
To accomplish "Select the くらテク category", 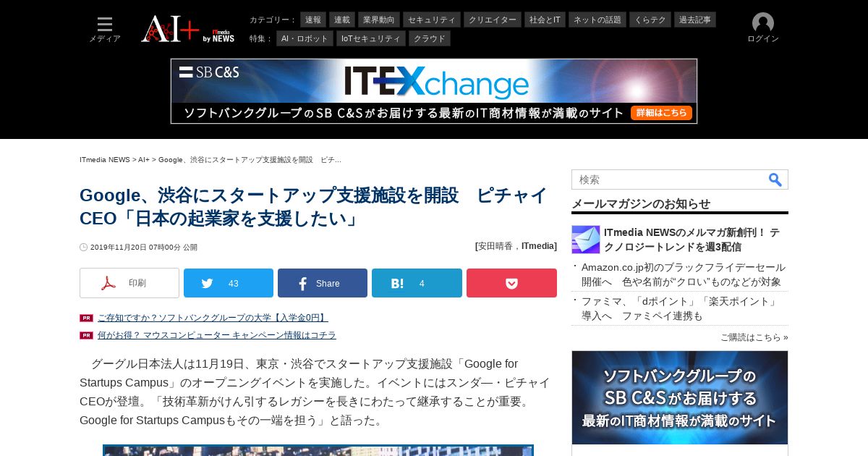I will click(x=650, y=20).
